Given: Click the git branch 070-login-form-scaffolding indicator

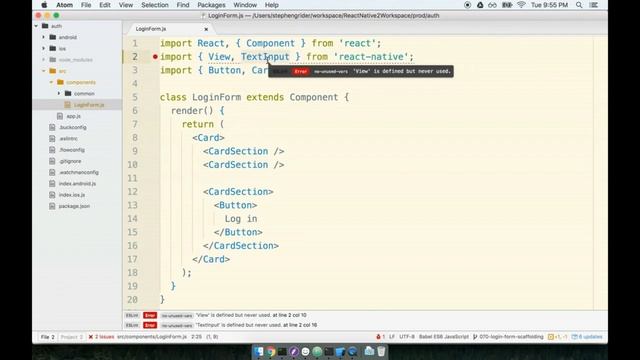Looking at the screenshot, I should coord(508,337).
